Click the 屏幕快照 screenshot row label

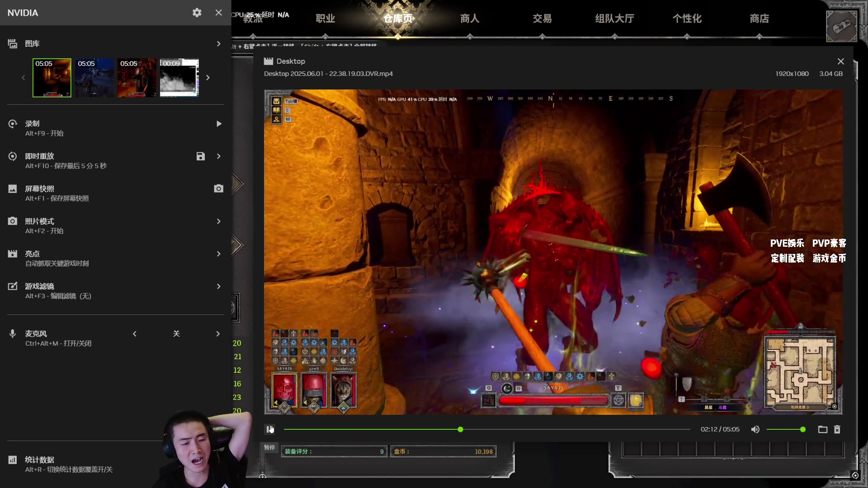click(x=39, y=188)
